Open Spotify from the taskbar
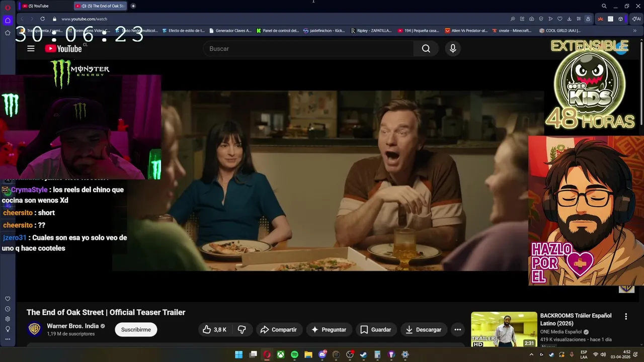Screen dimensions: 644x362 294,354
